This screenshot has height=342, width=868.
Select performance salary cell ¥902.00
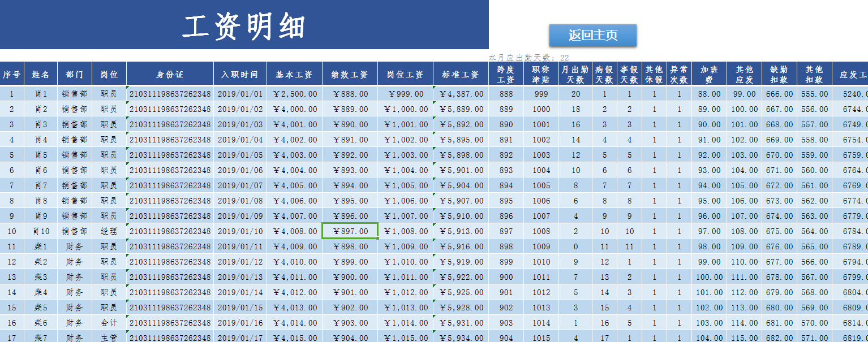[350, 308]
